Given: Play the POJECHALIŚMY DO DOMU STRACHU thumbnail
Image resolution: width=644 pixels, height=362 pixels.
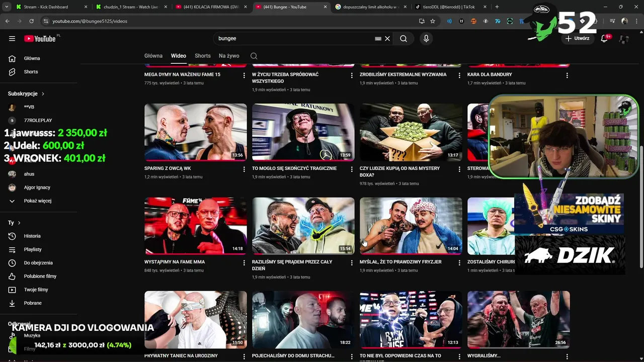Looking at the screenshot, I should (303, 319).
